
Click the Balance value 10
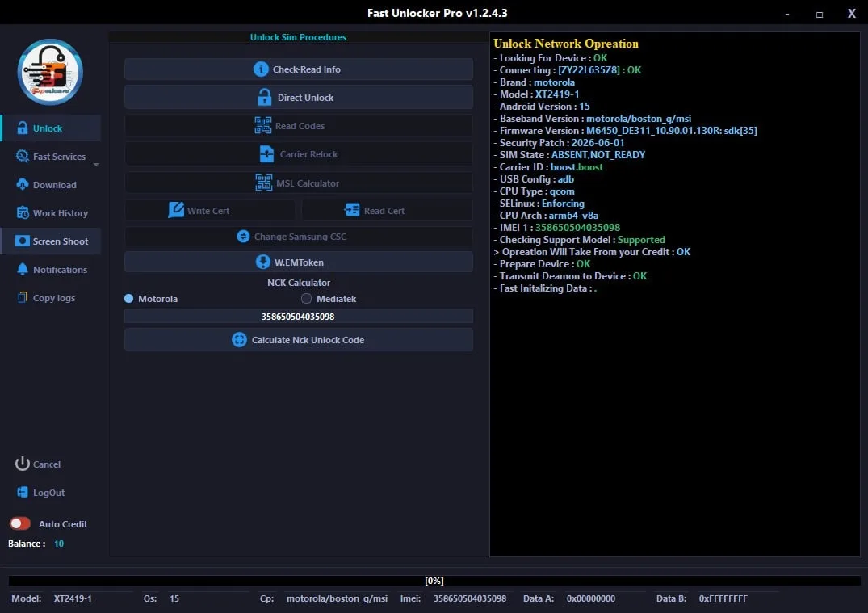[59, 544]
